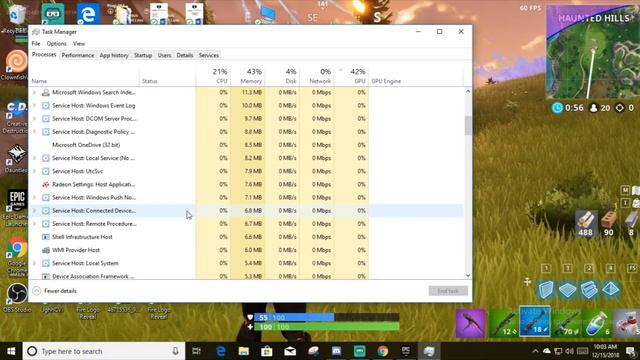The width and height of the screenshot is (640, 360).
Task: Click the Radeon Settings process icon
Action: [x=46, y=184]
